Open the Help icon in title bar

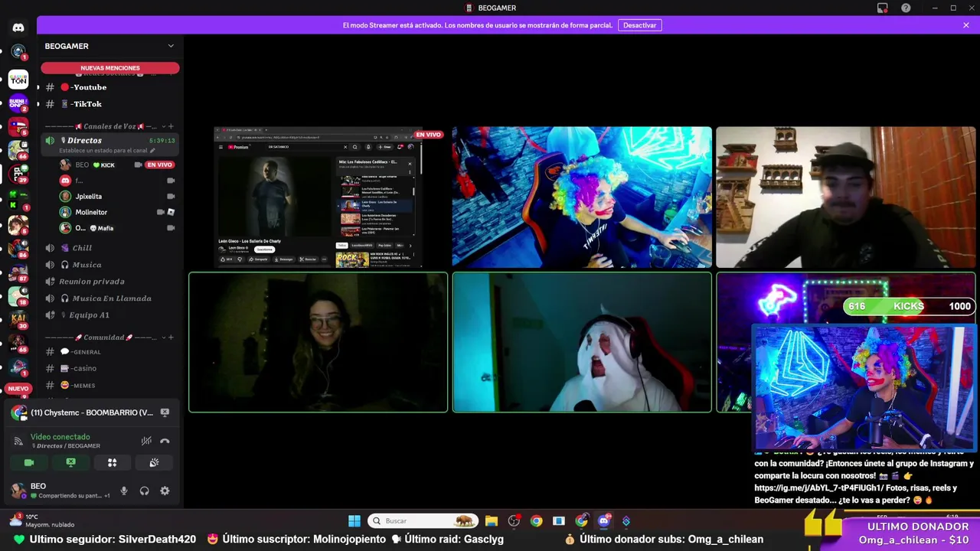click(906, 8)
